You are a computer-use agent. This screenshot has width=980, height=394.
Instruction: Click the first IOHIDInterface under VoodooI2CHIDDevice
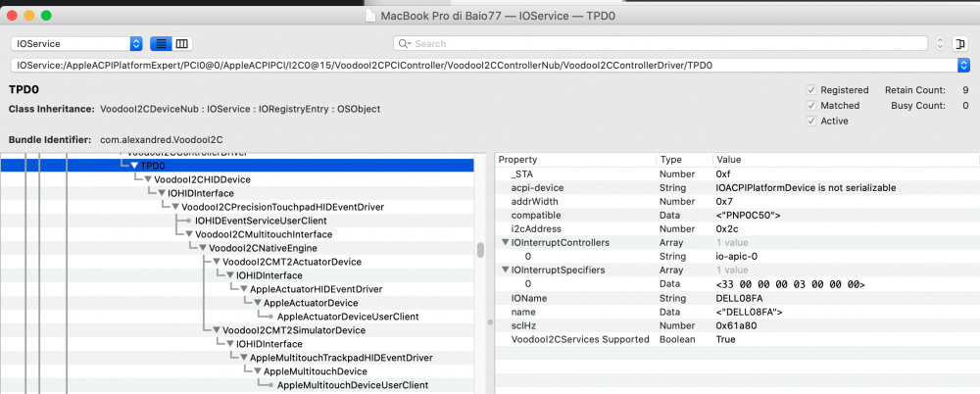[201, 193]
